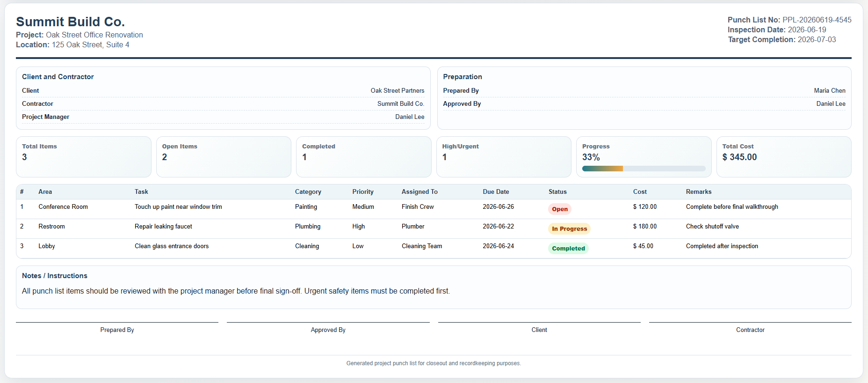Click the Low priority cell

pyautogui.click(x=358, y=246)
